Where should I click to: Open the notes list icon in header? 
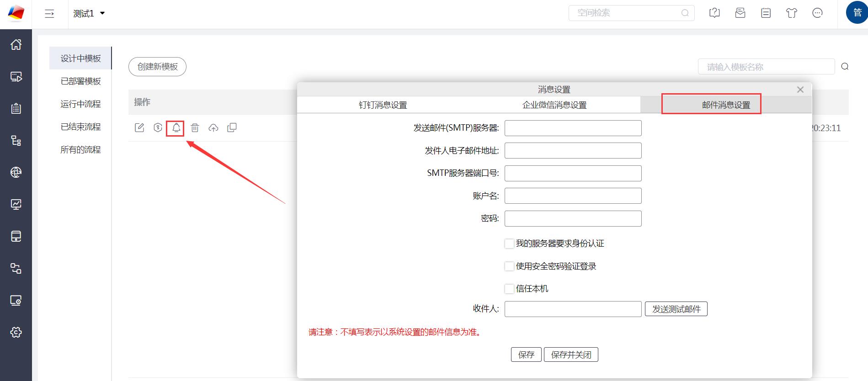tap(766, 13)
